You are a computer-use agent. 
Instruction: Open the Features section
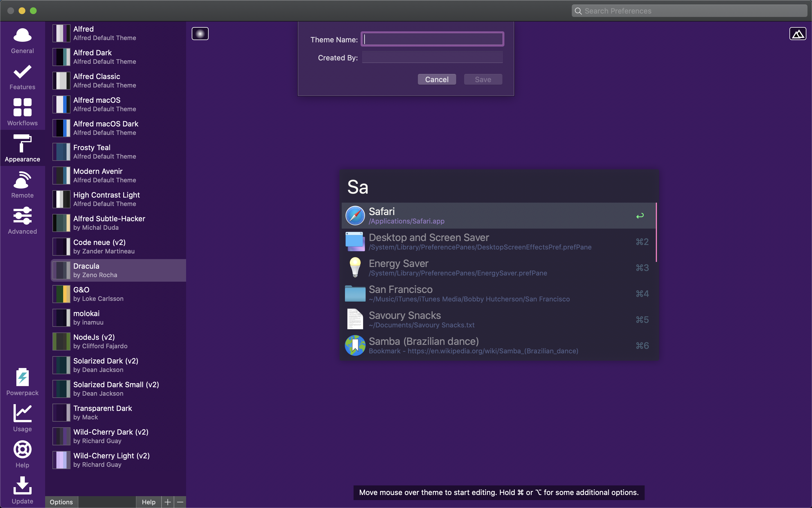click(x=23, y=76)
